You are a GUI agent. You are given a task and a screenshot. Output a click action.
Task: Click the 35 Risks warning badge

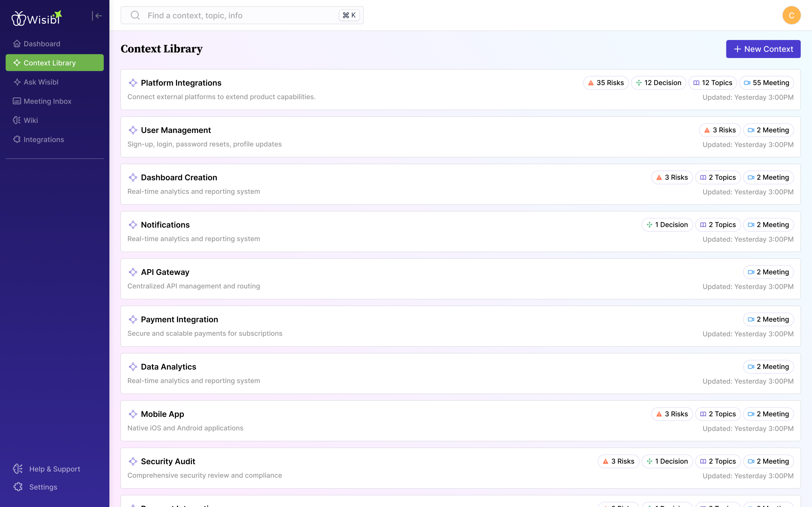(606, 83)
